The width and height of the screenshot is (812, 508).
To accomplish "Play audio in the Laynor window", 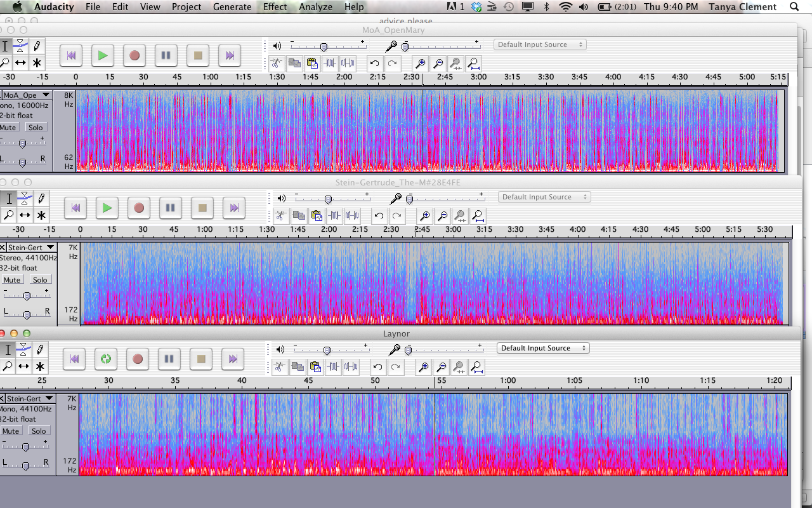I will click(x=106, y=359).
